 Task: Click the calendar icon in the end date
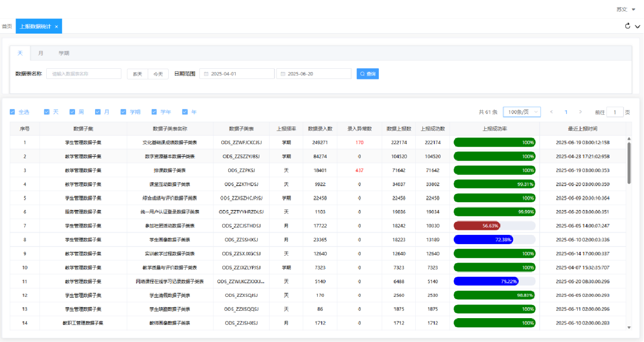283,74
